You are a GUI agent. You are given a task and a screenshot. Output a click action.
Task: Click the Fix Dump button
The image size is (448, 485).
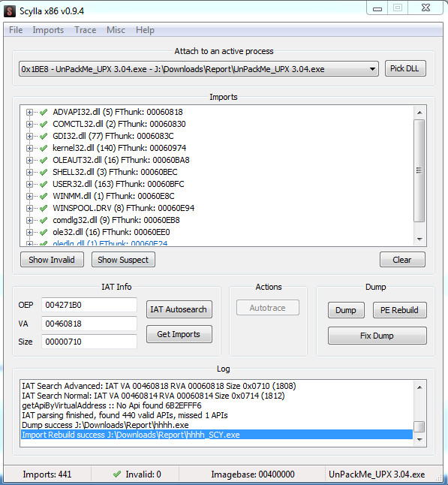377,336
